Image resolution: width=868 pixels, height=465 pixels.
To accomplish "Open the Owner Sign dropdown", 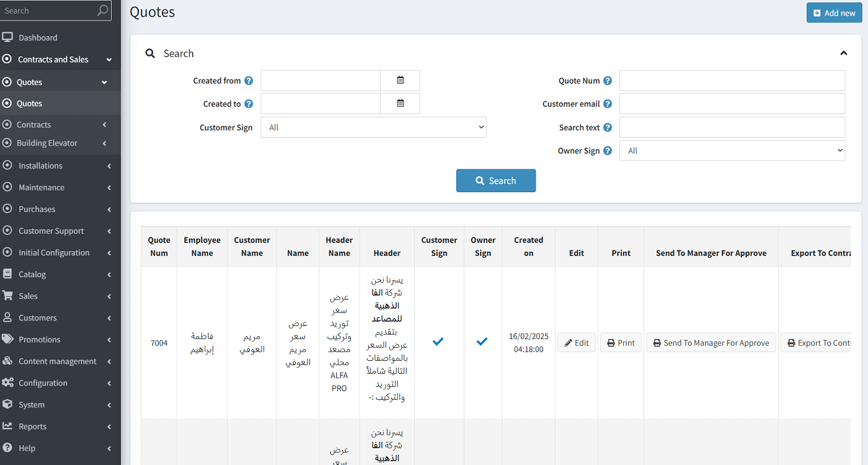I will (732, 151).
